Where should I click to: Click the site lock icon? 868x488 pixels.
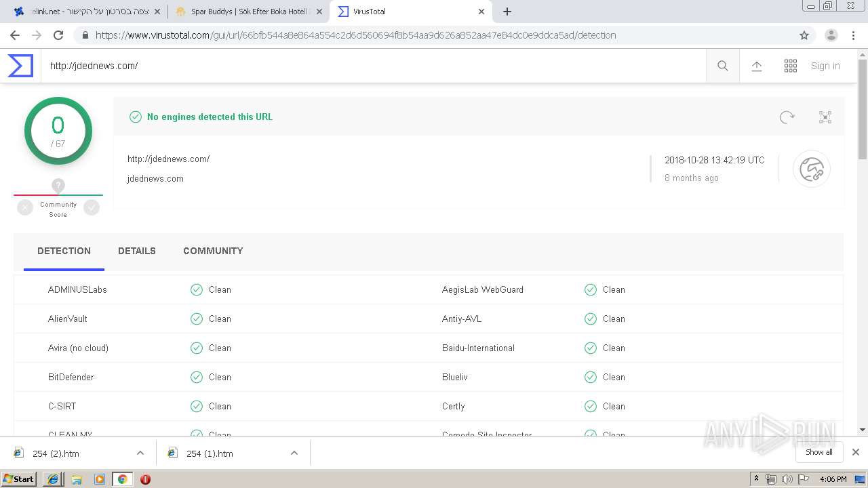click(85, 35)
